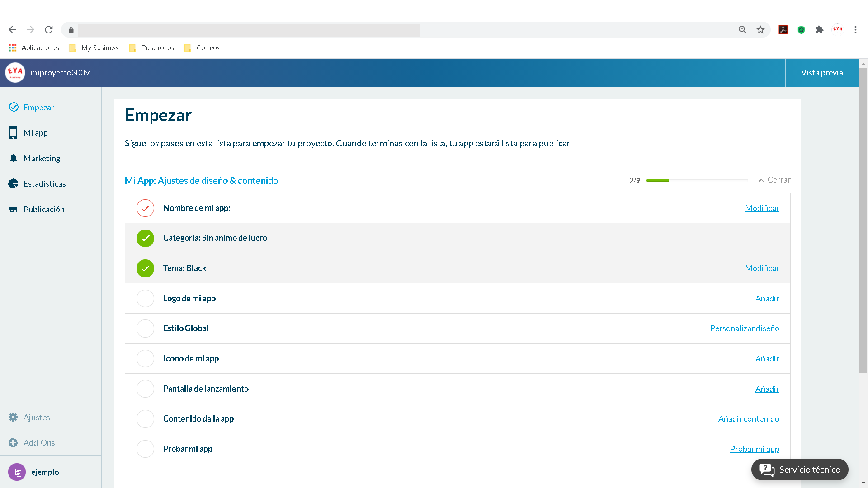Click the Marketing bell icon
Viewport: 868px width, 488px height.
point(13,158)
